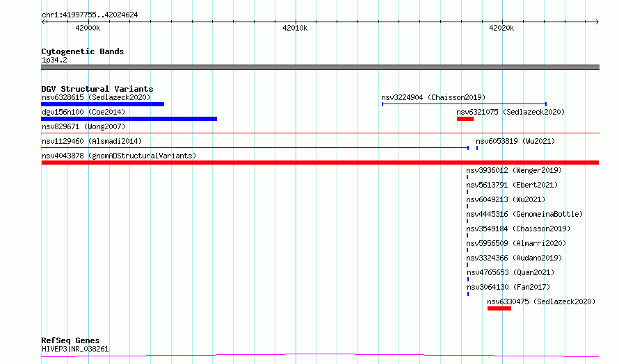Click the RefSeq Genes track title
The image size is (619, 364).
click(x=70, y=341)
